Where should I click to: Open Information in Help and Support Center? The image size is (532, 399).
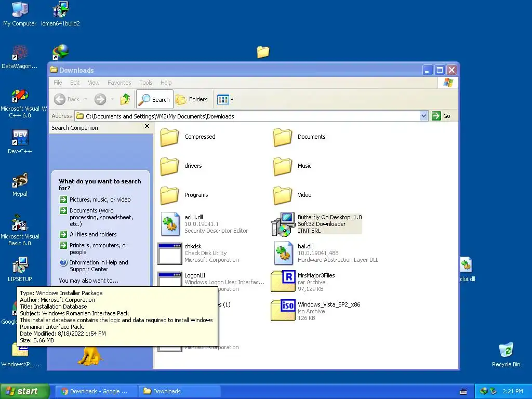[94, 265]
